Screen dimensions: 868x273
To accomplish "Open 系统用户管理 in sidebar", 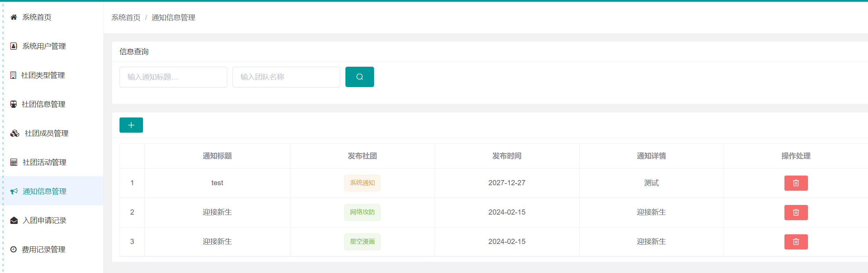I will point(44,46).
